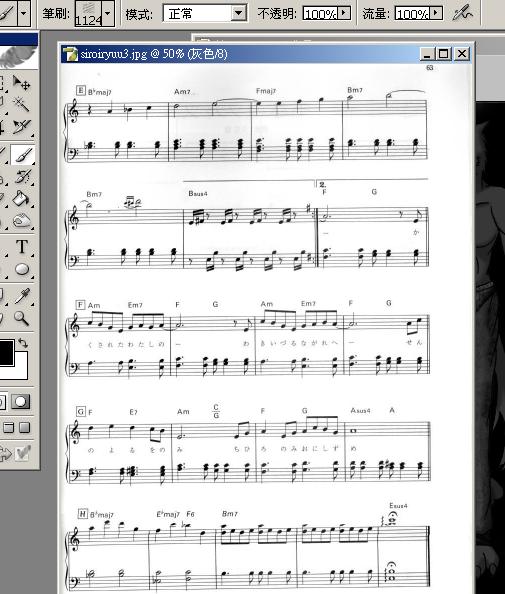Swap foreground and background colors
This screenshot has width=505, height=594.
[x=23, y=343]
